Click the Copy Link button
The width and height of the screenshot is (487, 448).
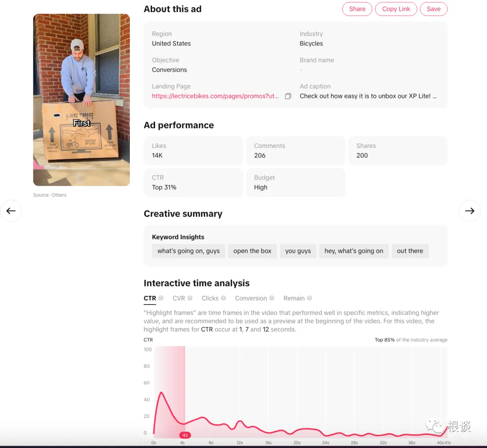pos(396,9)
